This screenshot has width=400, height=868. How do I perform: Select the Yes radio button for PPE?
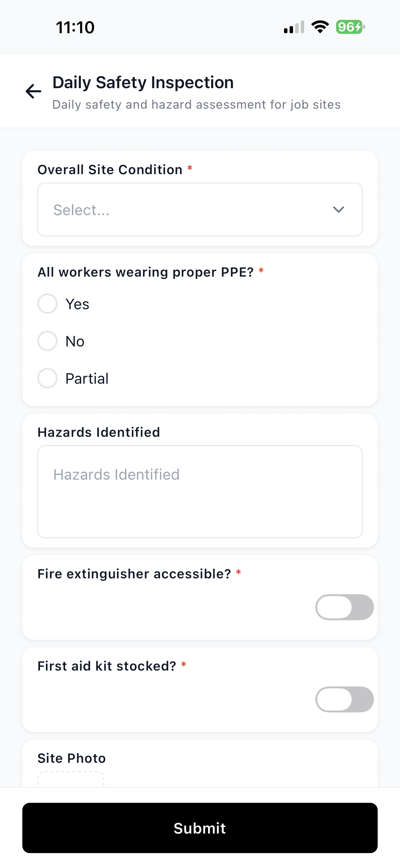(47, 304)
